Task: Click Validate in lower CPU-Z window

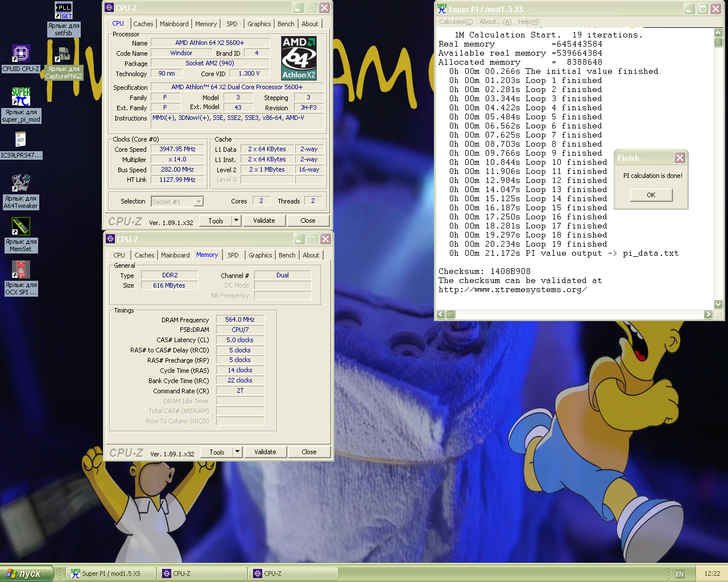Action: 265,452
